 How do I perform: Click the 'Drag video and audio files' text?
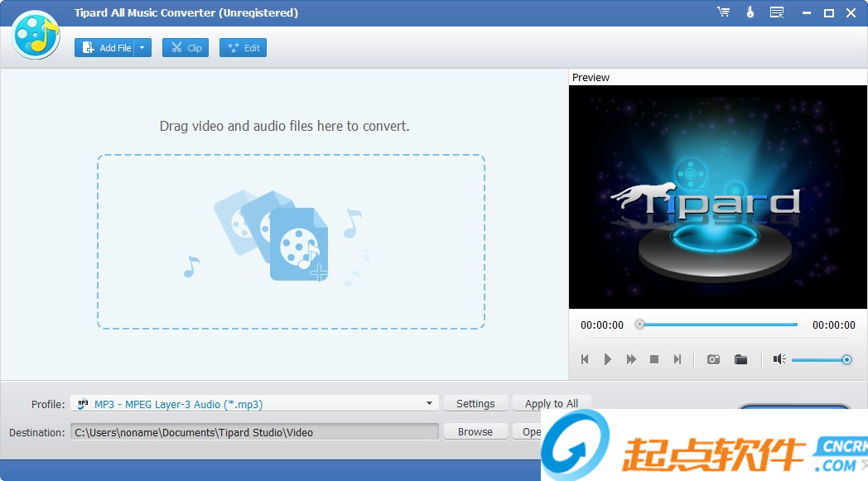click(285, 126)
